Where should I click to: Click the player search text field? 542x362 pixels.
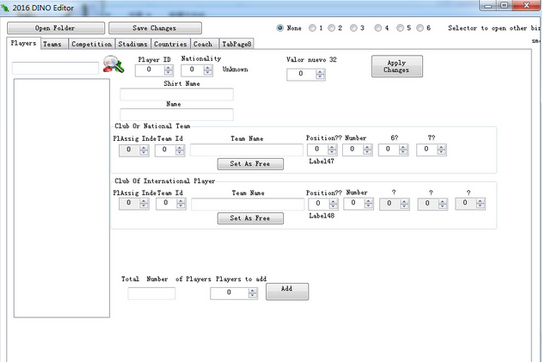pos(55,68)
